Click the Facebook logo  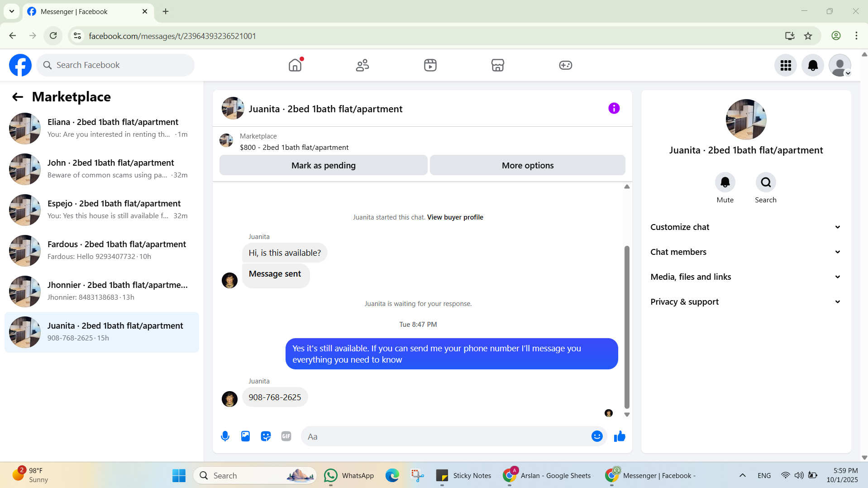tap(20, 65)
